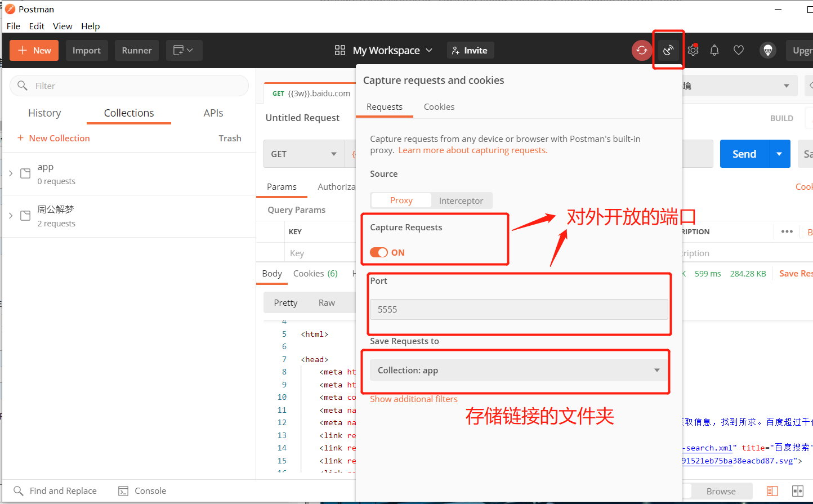Switch to the Collections tab

(x=129, y=113)
